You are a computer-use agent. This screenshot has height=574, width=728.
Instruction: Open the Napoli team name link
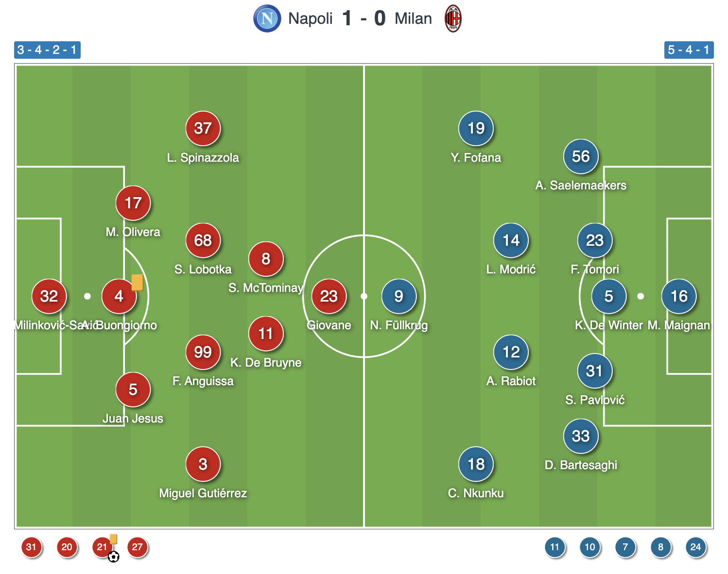coord(310,18)
